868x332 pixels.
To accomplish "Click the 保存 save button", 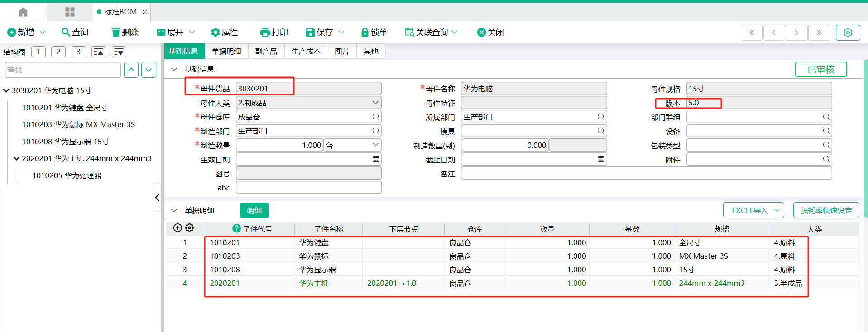I will (x=319, y=32).
